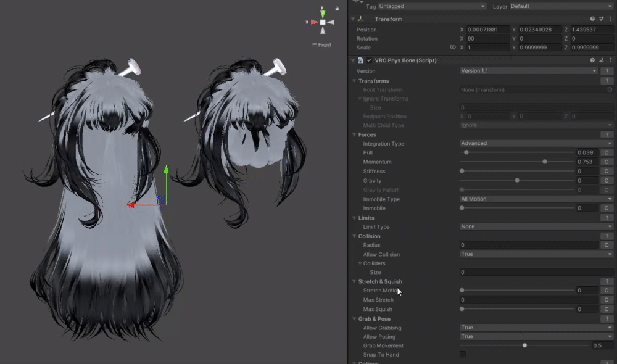
Task: Toggle the Snap To Hand checkbox
Action: point(463,355)
